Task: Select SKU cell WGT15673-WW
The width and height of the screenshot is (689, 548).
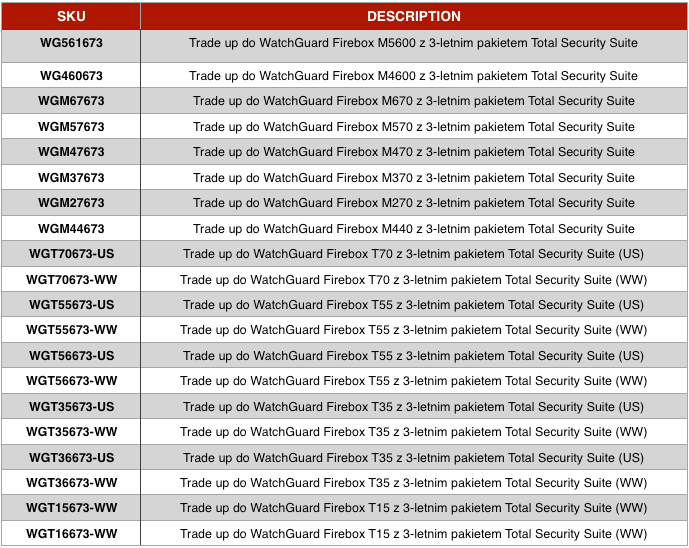Action: point(71,508)
